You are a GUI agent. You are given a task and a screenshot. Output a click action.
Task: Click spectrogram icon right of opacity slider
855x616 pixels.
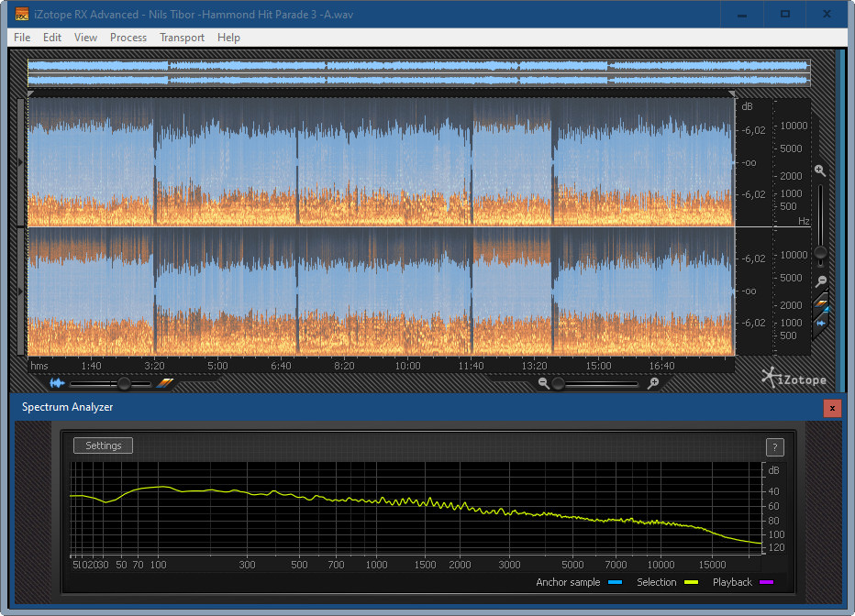[166, 383]
